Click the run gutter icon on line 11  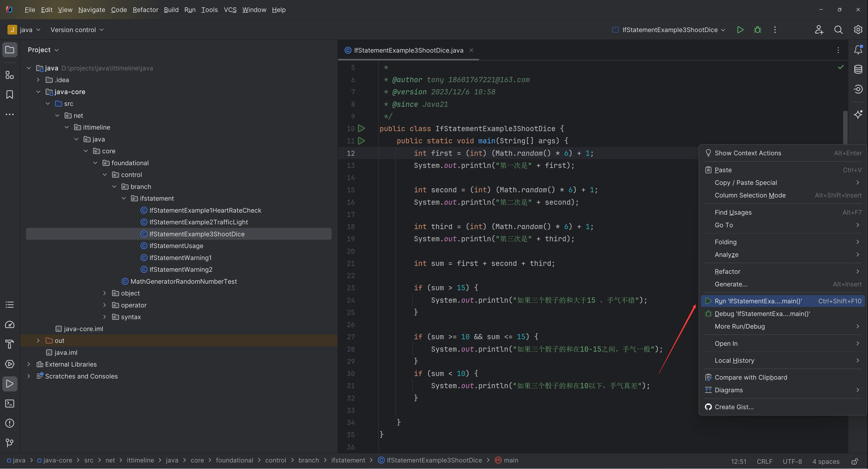pyautogui.click(x=361, y=141)
